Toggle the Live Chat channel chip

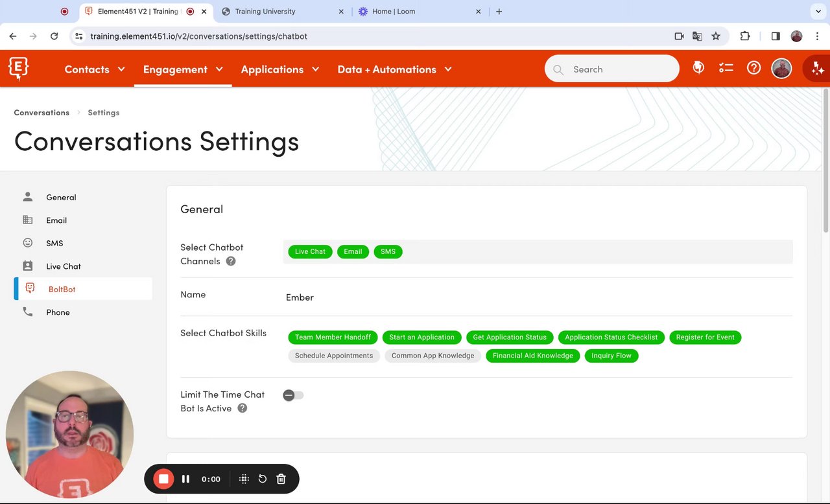coord(310,251)
